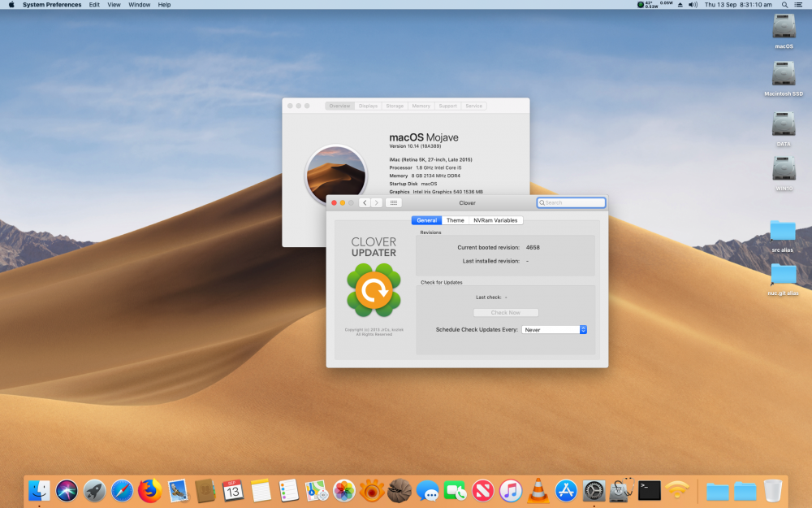Click eject icon in menu bar
Viewport: 812px width, 508px height.
click(x=680, y=5)
